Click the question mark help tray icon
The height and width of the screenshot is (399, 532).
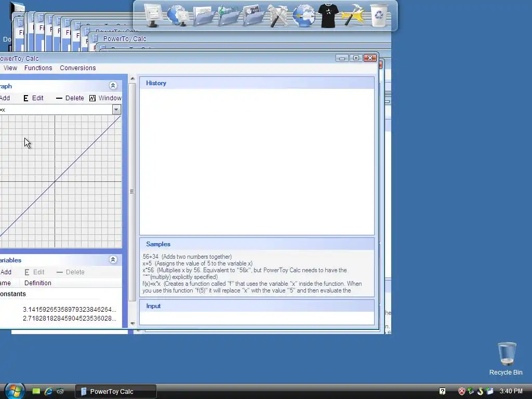[x=443, y=391]
